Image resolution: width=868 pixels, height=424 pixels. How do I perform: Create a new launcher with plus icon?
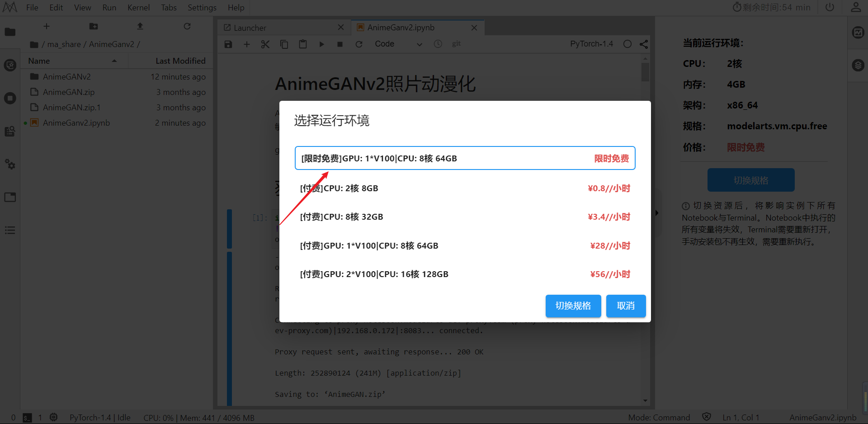[x=46, y=26]
